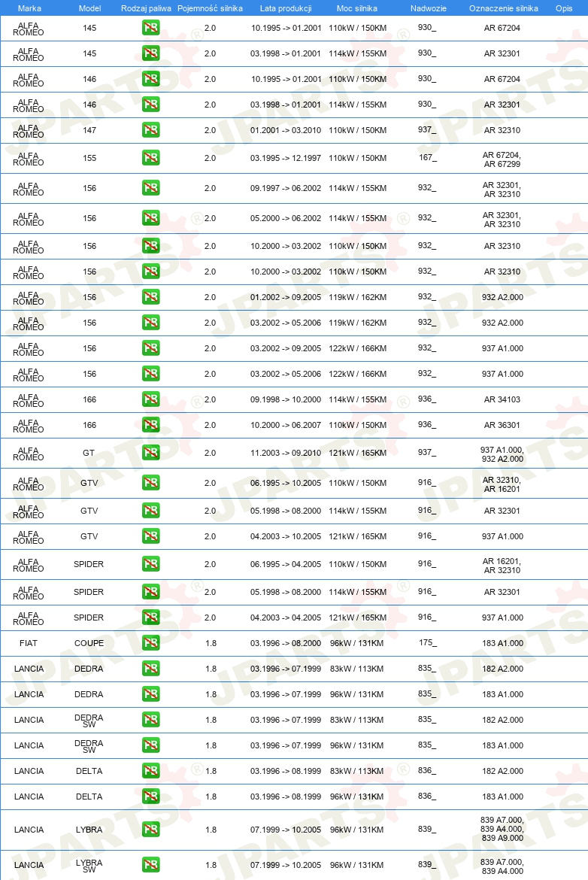Select engine code cell '937 A1.000, 932 A2.000'
Screen dimensions: 588x880
tap(502, 454)
